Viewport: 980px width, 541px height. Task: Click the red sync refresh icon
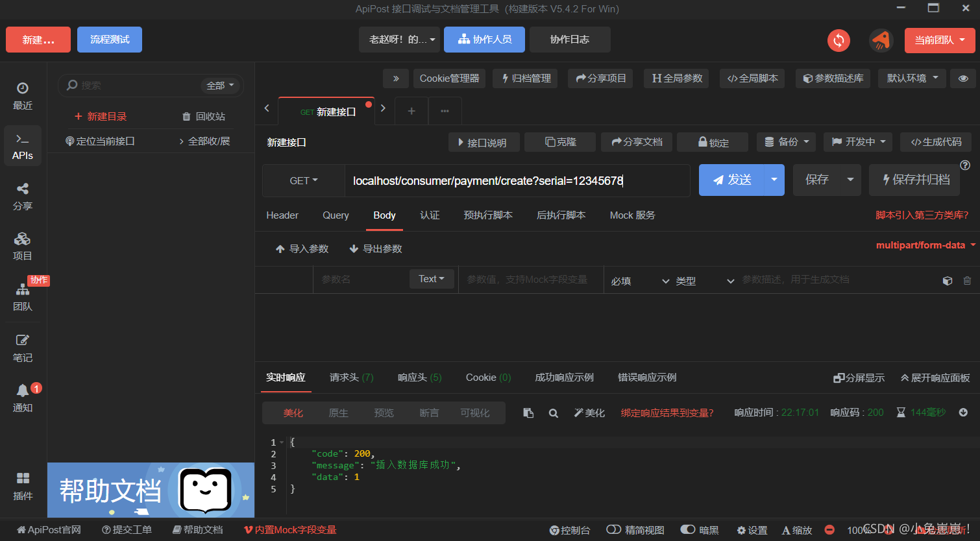(x=839, y=40)
